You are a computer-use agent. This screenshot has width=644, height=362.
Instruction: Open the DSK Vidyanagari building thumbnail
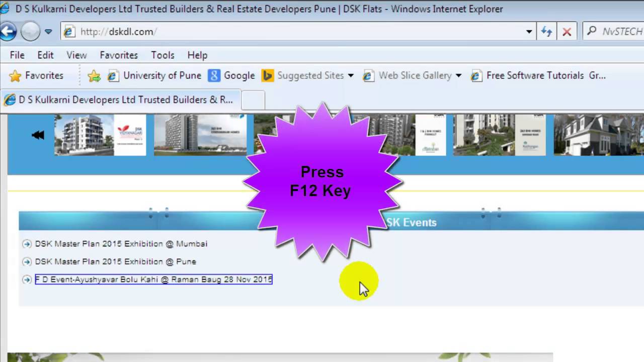100,135
